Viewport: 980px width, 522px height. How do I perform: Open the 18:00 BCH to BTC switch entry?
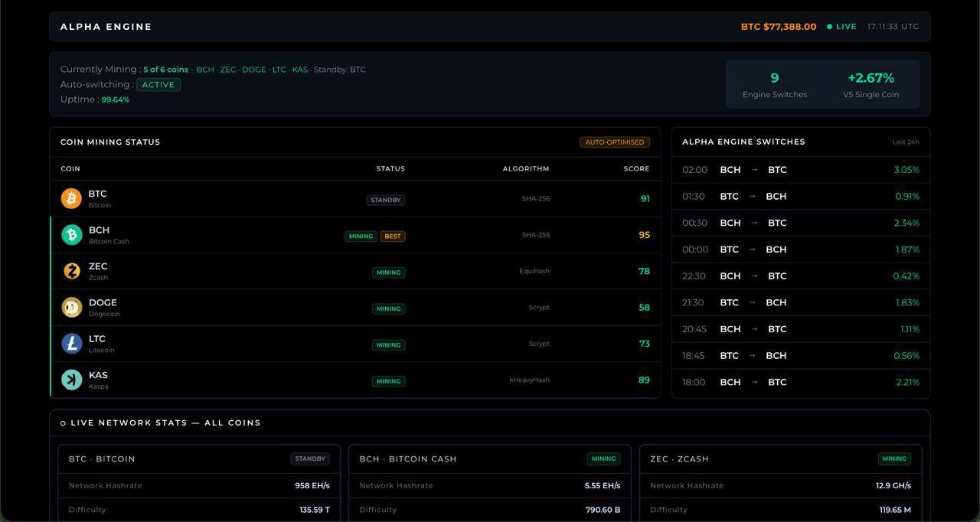(800, 382)
